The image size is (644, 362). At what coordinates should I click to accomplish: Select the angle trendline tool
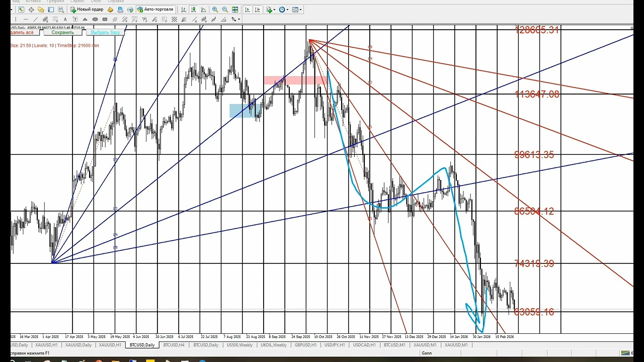pyautogui.click(x=224, y=19)
